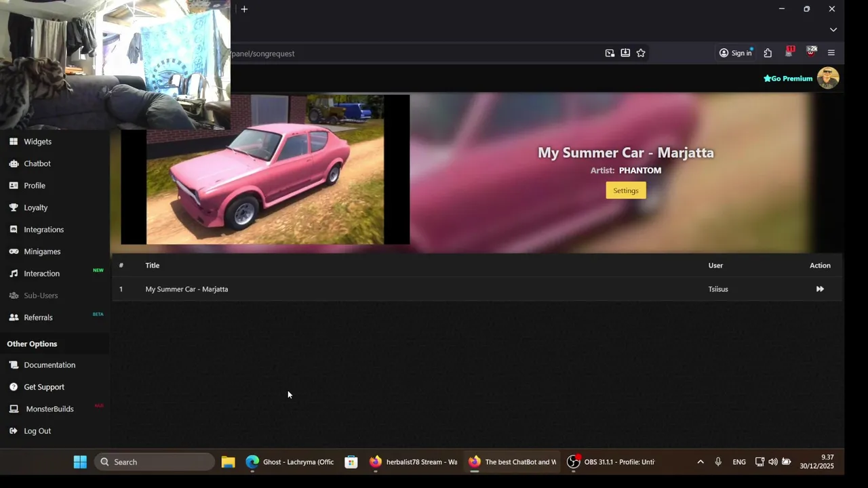Click the picture-in-picture icon in address bar
Image resolution: width=868 pixels, height=488 pixels.
(x=610, y=53)
